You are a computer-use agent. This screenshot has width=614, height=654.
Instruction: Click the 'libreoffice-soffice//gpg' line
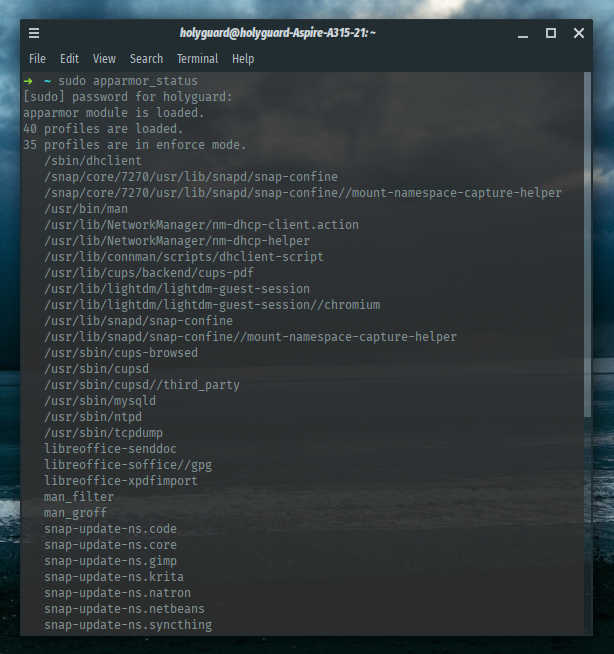(128, 465)
